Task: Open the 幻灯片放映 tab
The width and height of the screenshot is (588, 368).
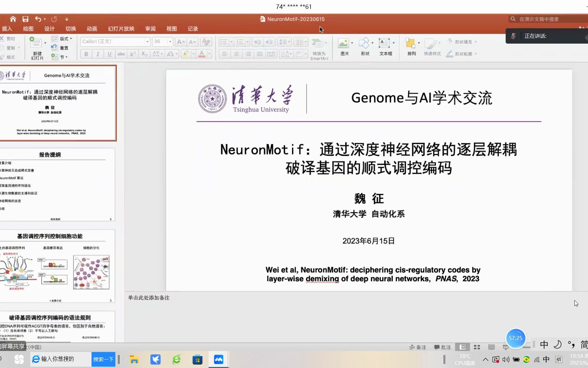Action: pyautogui.click(x=121, y=29)
